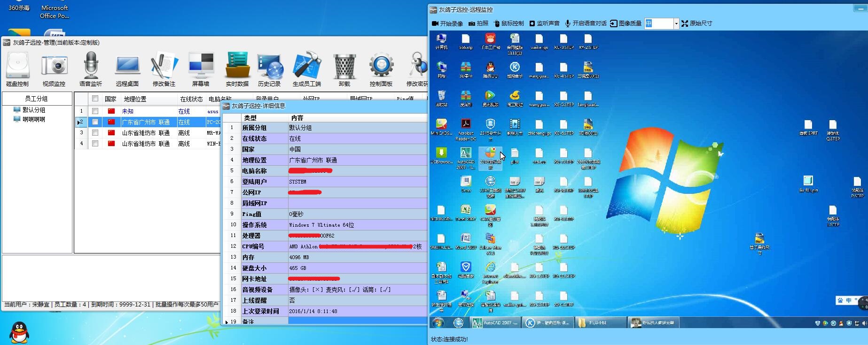Click the 修改备注 notes icon
The width and height of the screenshot is (868, 345).
[164, 69]
